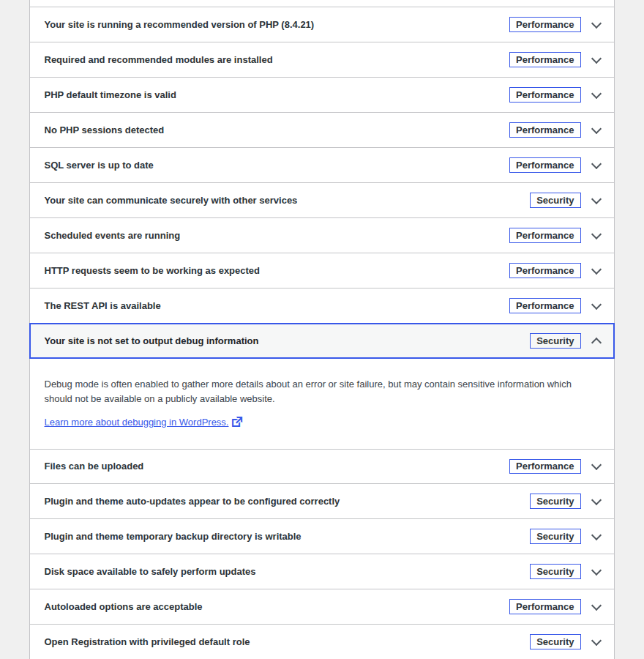This screenshot has height=659, width=644.
Task: Click 'SQL server is up to date' heading
Action: coord(99,165)
